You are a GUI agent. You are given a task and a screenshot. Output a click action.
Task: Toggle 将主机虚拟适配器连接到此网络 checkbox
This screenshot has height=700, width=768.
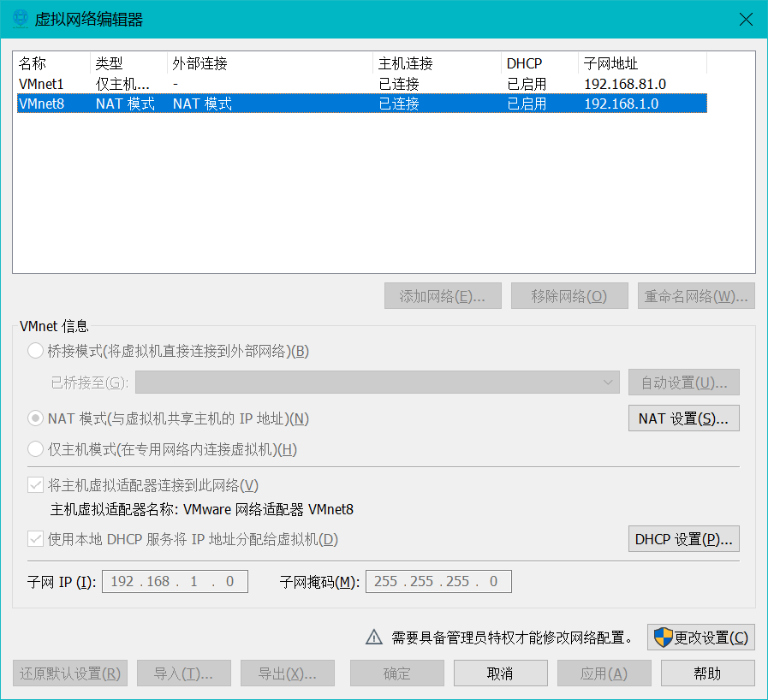coord(35,485)
